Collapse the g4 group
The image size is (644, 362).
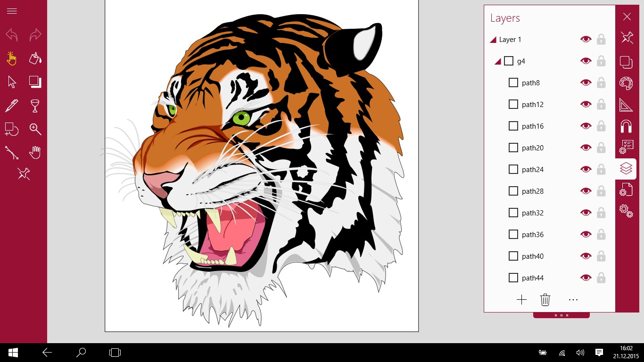coord(498,61)
